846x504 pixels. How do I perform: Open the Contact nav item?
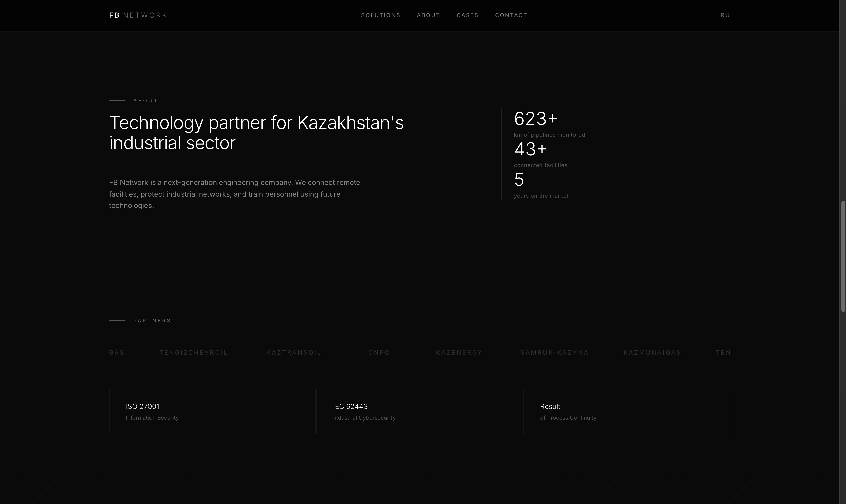click(x=511, y=15)
